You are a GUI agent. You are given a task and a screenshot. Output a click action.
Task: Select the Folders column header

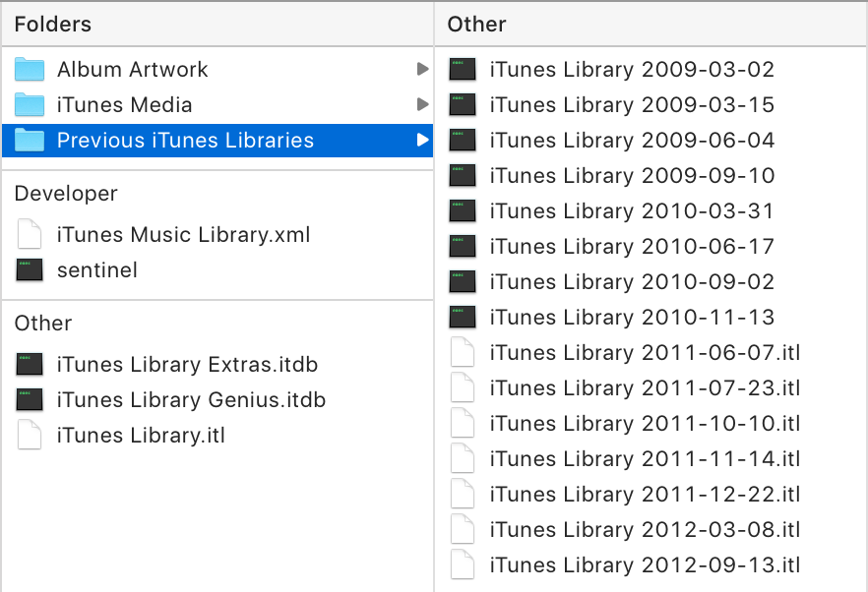point(217,25)
